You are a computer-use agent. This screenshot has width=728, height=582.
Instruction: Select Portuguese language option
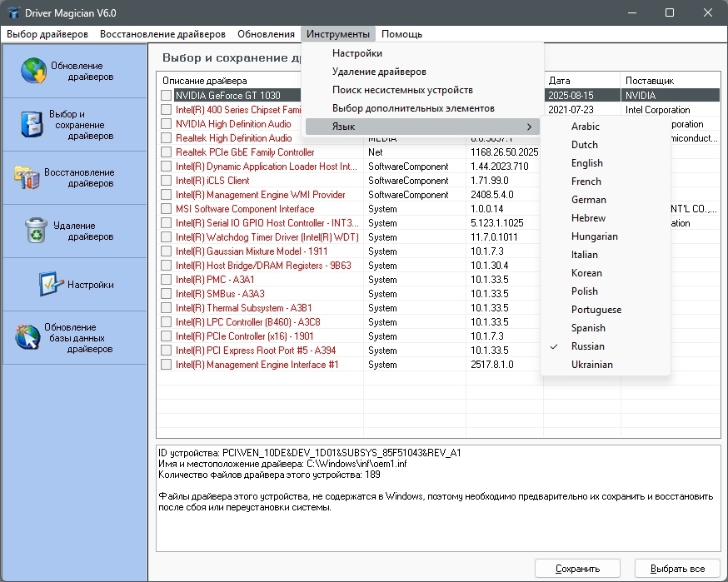click(605, 310)
